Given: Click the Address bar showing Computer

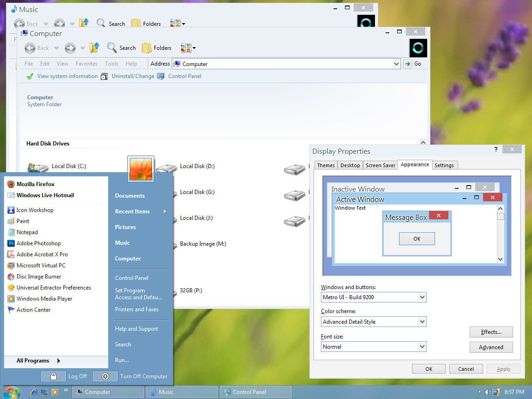Looking at the screenshot, I should click(277, 63).
